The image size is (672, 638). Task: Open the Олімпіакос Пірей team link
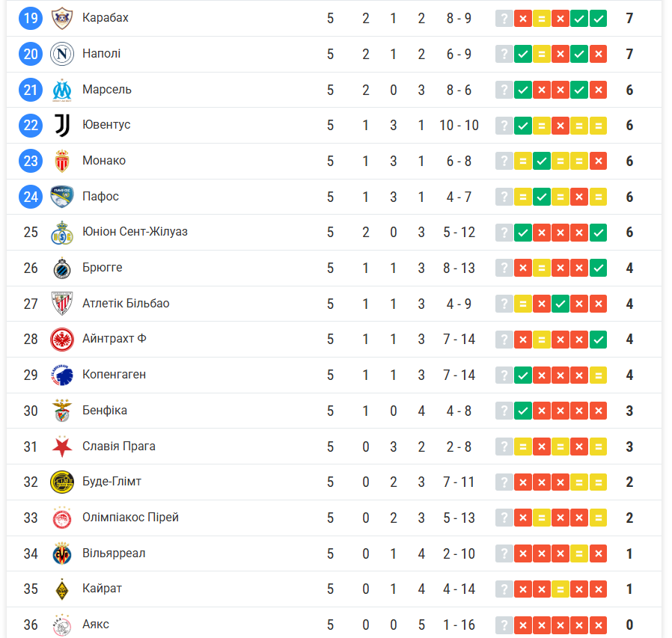coord(130,518)
